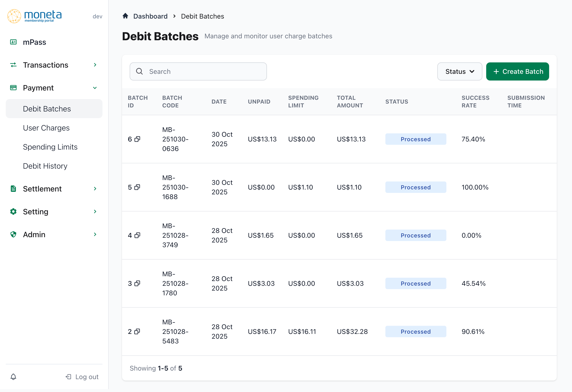Screen dimensions: 572x392
Task: Navigate back via the Dashboard breadcrumb link
Action: tap(150, 16)
